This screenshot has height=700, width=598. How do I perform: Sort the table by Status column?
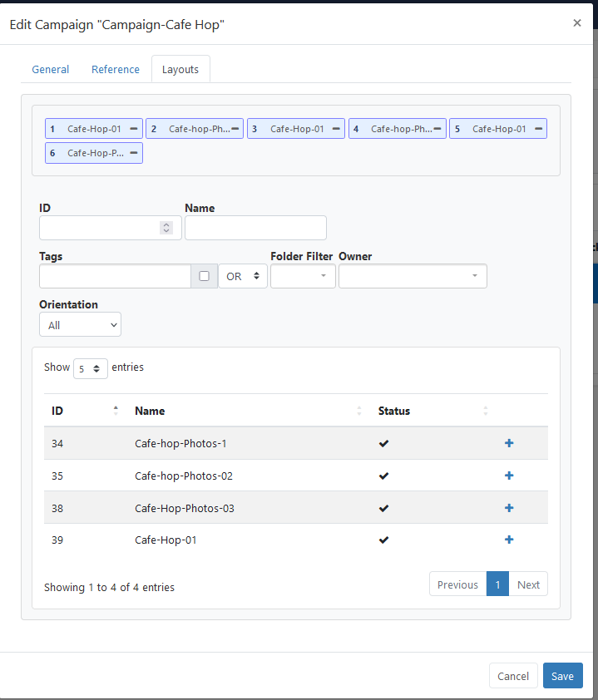click(x=433, y=411)
